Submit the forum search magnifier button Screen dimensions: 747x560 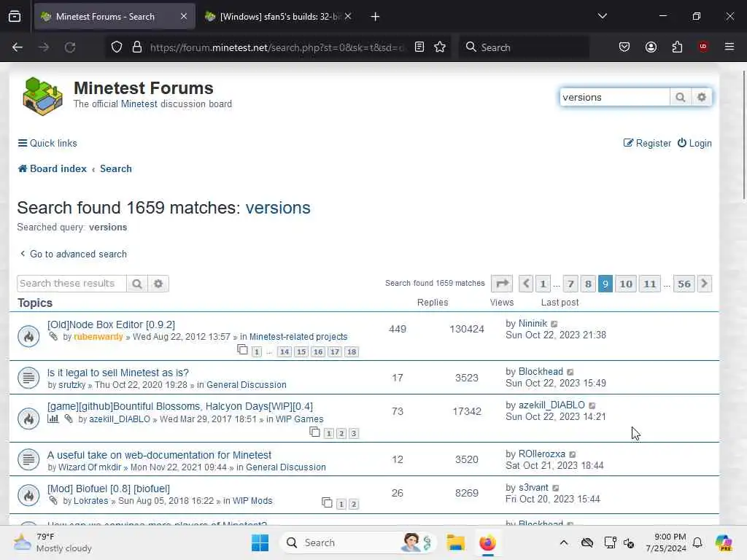pos(681,97)
